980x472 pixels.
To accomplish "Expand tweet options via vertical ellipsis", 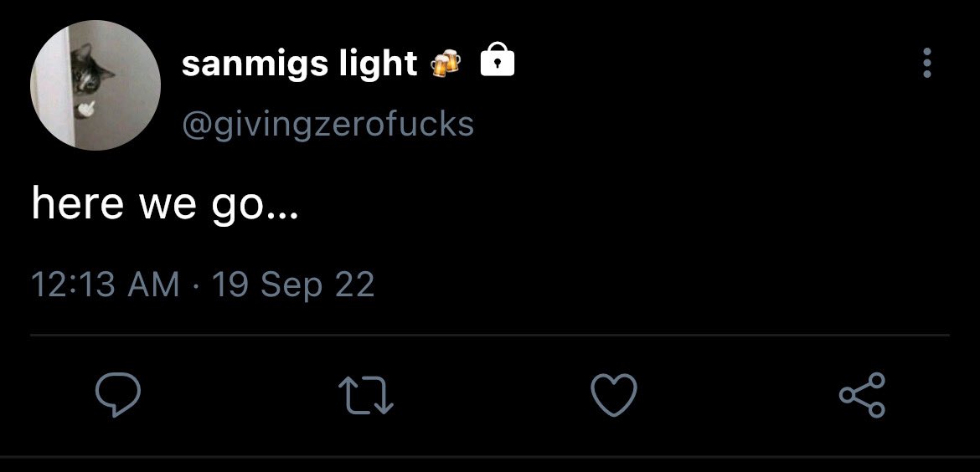I will pos(927,63).
